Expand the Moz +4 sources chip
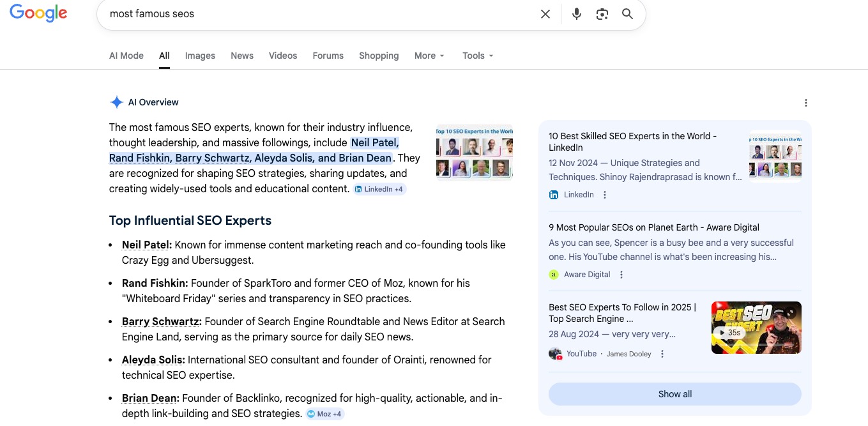 tap(324, 414)
